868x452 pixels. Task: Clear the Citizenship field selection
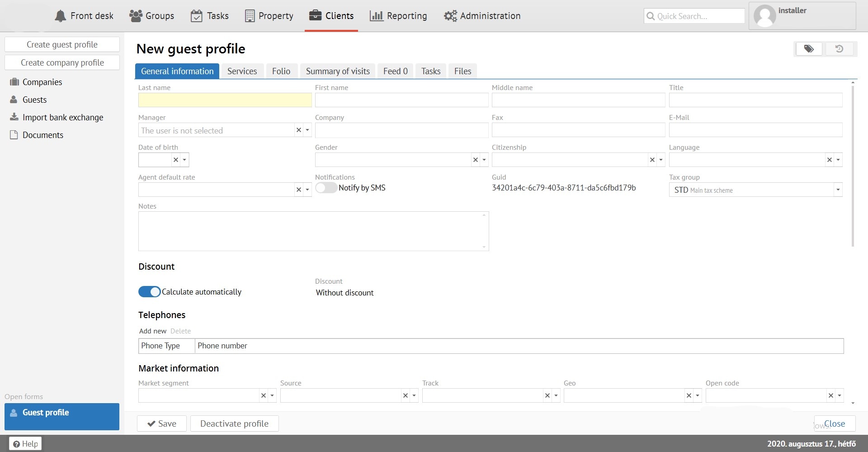click(x=652, y=160)
